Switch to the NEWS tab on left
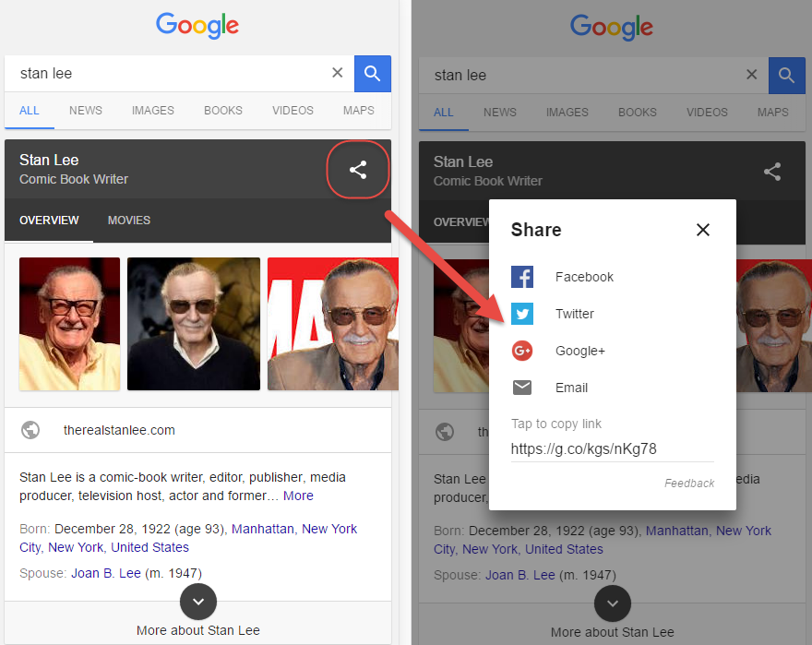This screenshot has width=812, height=645. click(86, 111)
